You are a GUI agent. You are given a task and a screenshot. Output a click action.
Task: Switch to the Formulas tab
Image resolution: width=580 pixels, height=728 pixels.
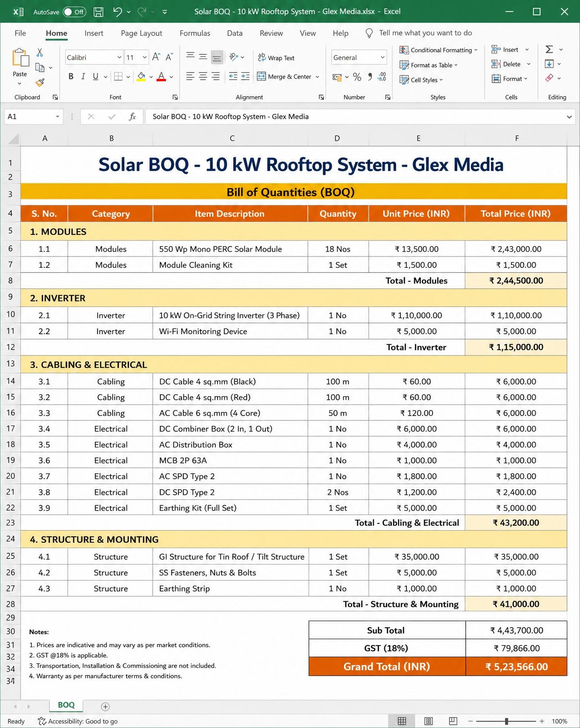[x=195, y=33]
